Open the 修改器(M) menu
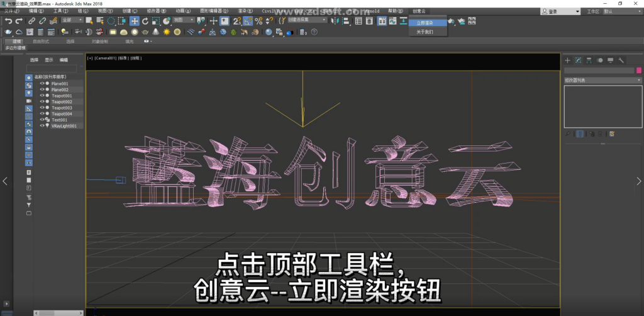644x316 pixels. tap(157, 11)
